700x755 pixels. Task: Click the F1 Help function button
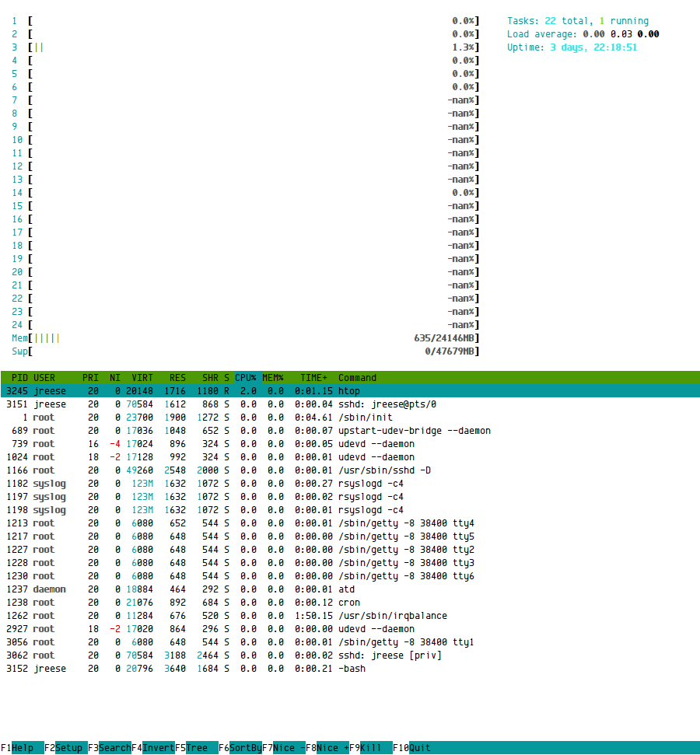pyautogui.click(x=22, y=748)
